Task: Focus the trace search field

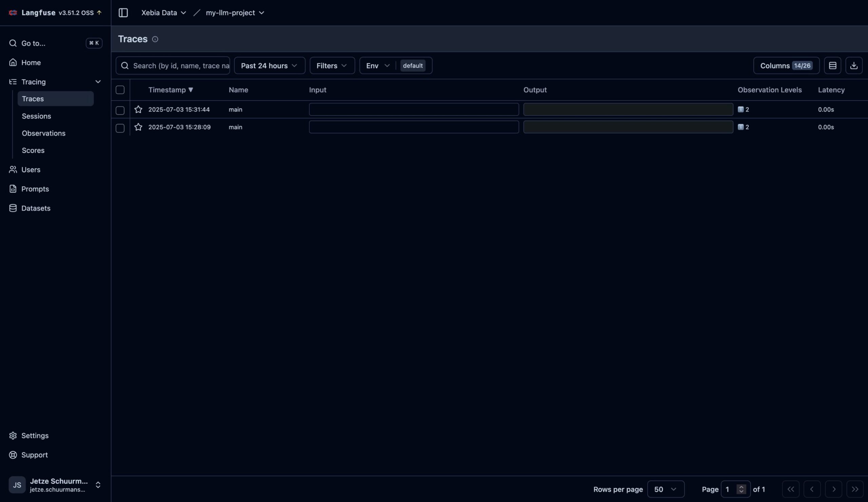Action: (173, 65)
